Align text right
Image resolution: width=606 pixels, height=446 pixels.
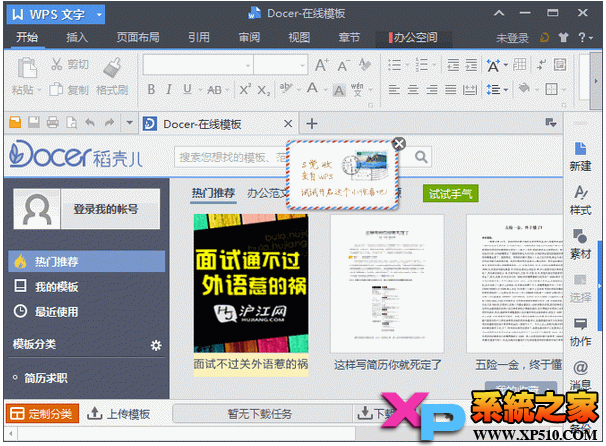point(432,90)
